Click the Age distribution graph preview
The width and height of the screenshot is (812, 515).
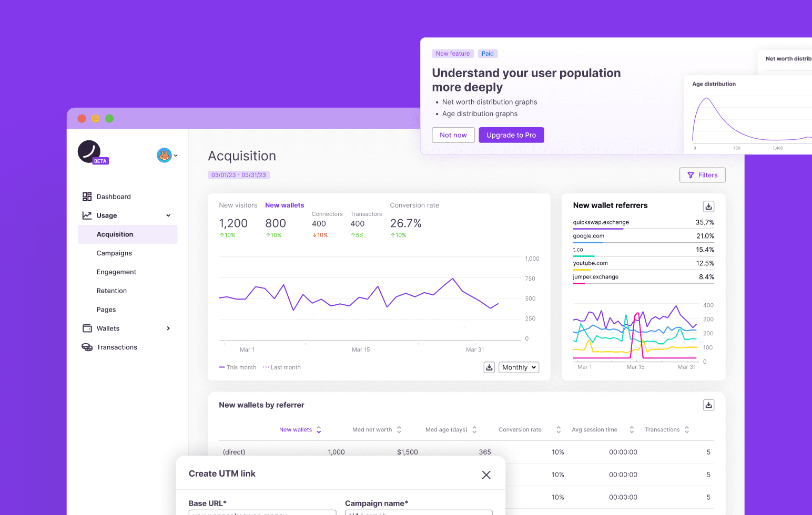coord(748,115)
